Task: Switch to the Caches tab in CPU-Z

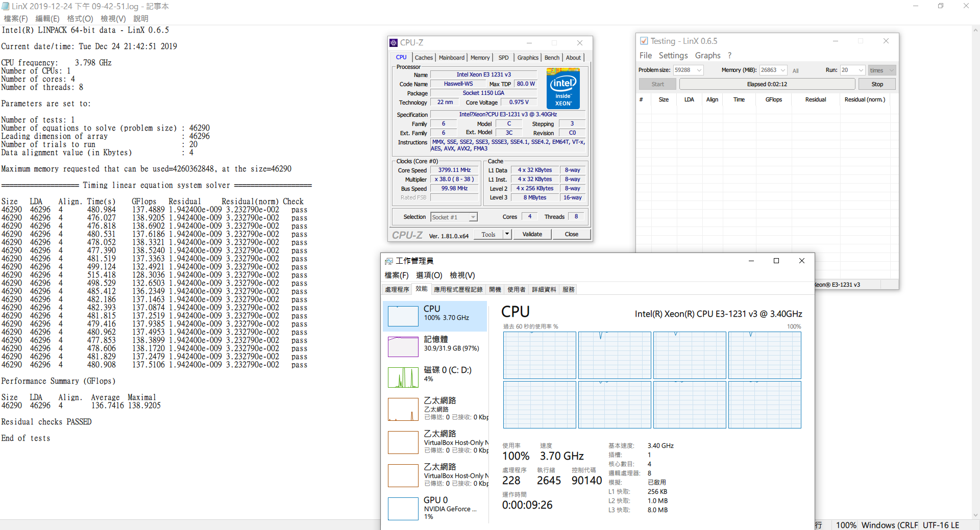Action: [x=424, y=58]
